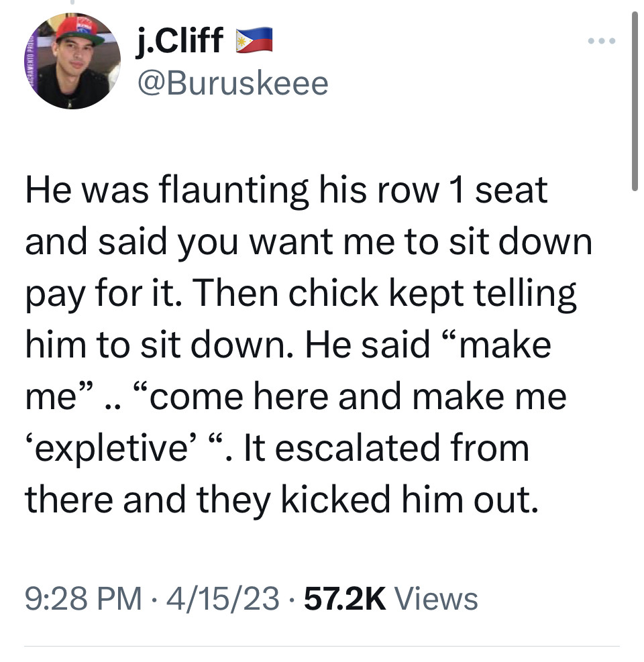
Task: Open the j.Cliff display name link
Action: [x=180, y=40]
